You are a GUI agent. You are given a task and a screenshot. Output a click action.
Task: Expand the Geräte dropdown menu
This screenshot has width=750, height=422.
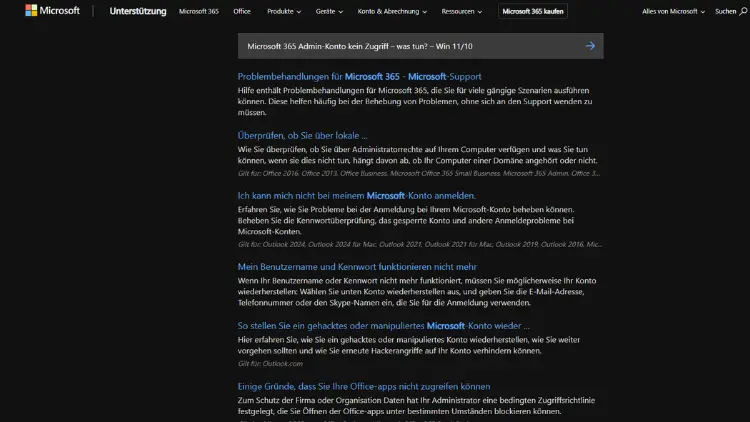(329, 11)
